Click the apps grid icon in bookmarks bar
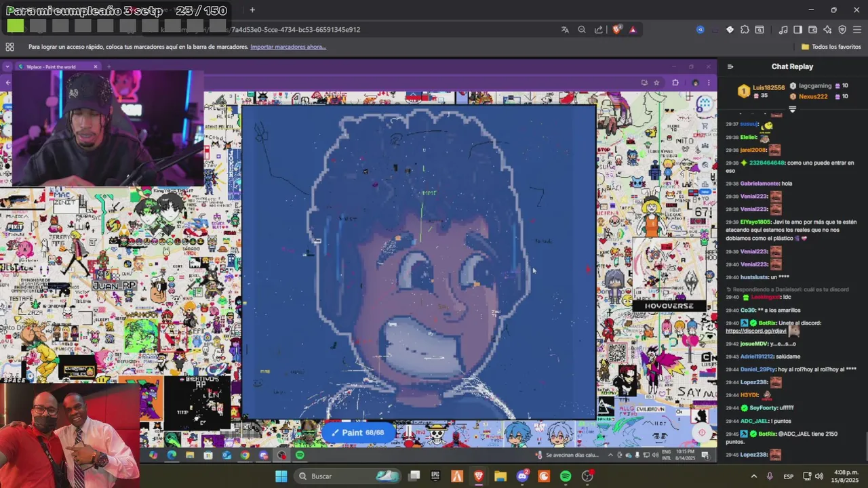Image resolution: width=868 pixels, height=488 pixels. tap(9, 47)
